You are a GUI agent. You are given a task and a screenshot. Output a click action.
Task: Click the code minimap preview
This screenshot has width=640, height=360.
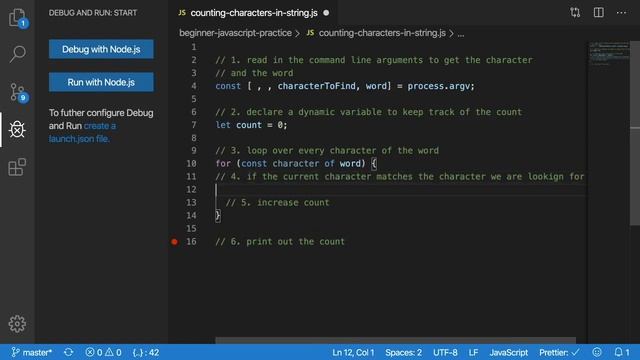tap(609, 53)
